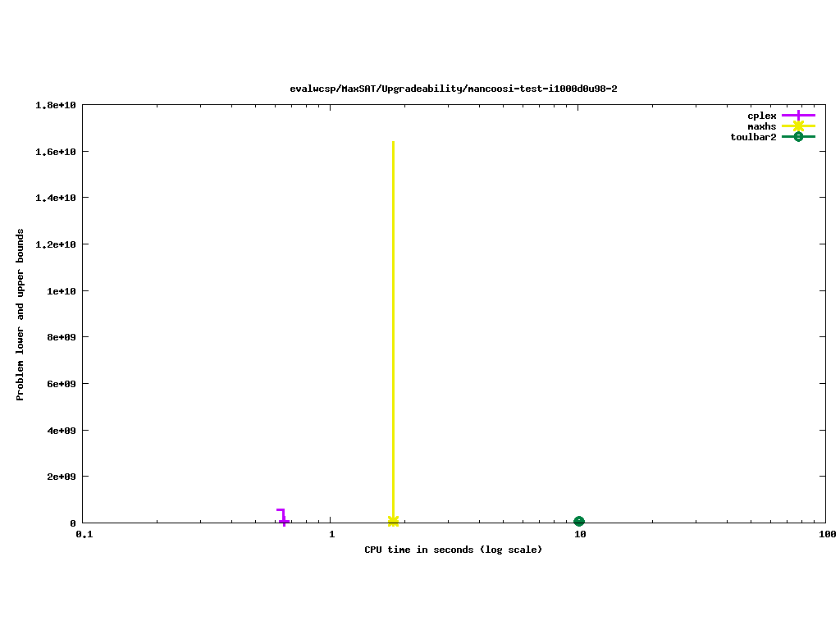
Task: Click the purple cplex data point marker
Action: click(x=284, y=520)
